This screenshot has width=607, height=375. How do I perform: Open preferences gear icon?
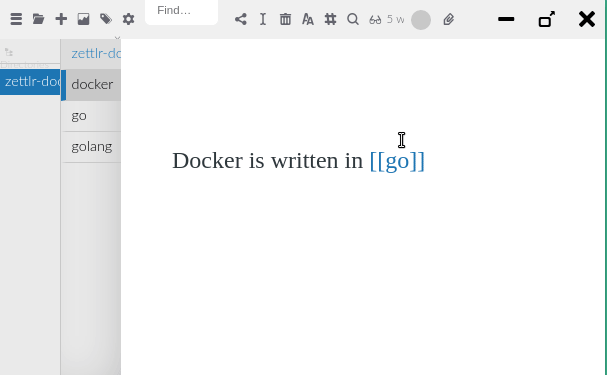coord(128,19)
